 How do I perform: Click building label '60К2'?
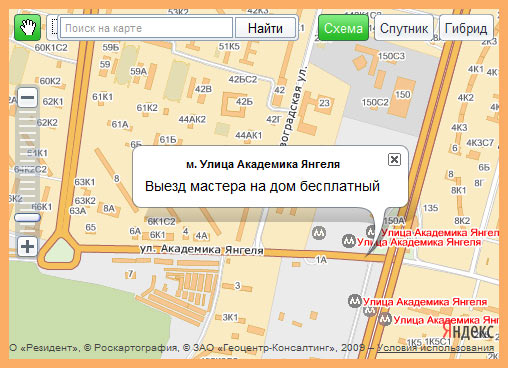click(x=50, y=81)
